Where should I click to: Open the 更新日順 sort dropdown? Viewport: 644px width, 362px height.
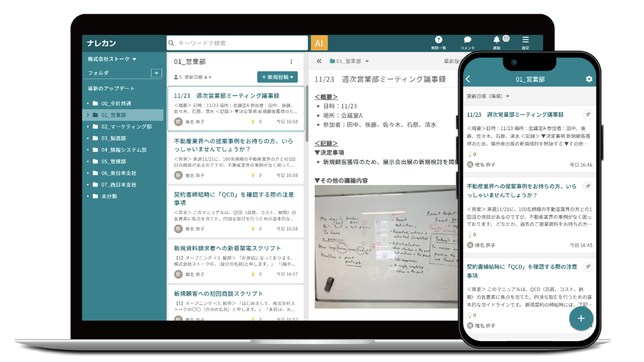pyautogui.click(x=198, y=77)
